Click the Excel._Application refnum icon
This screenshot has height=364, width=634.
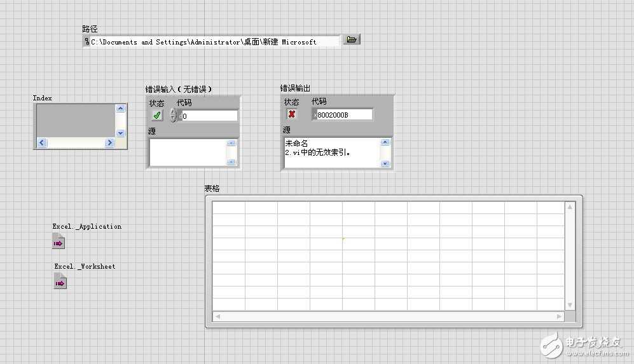[59, 241]
